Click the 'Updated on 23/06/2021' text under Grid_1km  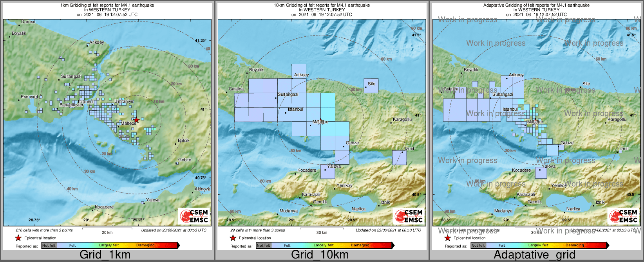[x=174, y=230]
